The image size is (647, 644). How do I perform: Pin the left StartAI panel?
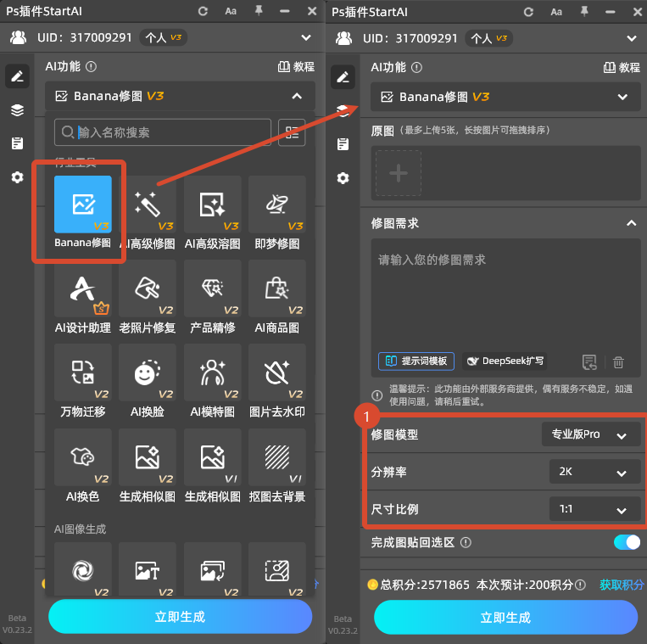259,11
